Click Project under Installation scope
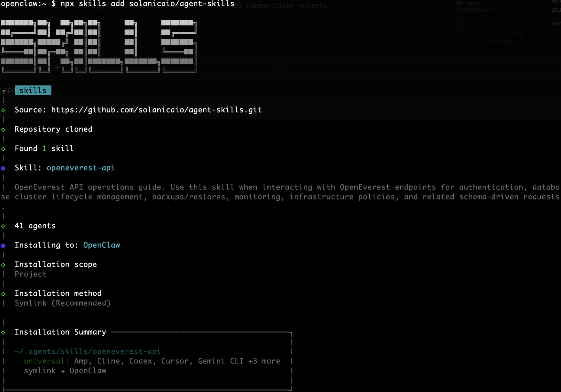 click(x=30, y=274)
